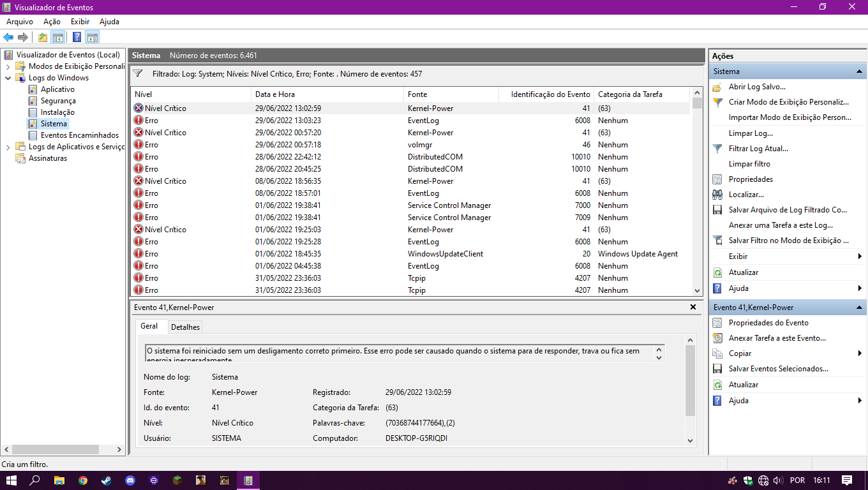Click Anexar uma Tarefa a este Log
Viewport: 868px width, 490px height.
781,225
